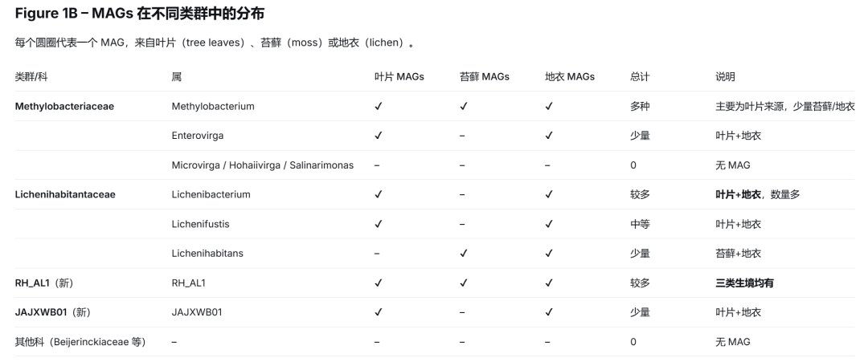The width and height of the screenshot is (868, 362).
Task: Click the Lichenihabitans moss checkmark
Action: click(464, 253)
